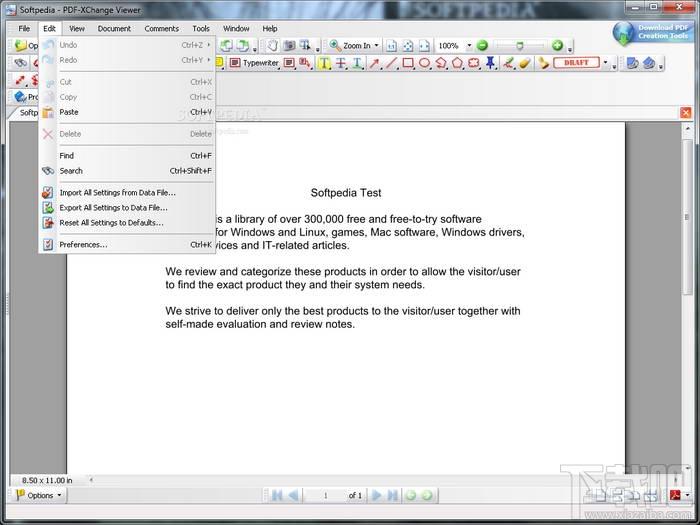Image resolution: width=700 pixels, height=525 pixels.
Task: Go to last page button
Action: click(392, 495)
